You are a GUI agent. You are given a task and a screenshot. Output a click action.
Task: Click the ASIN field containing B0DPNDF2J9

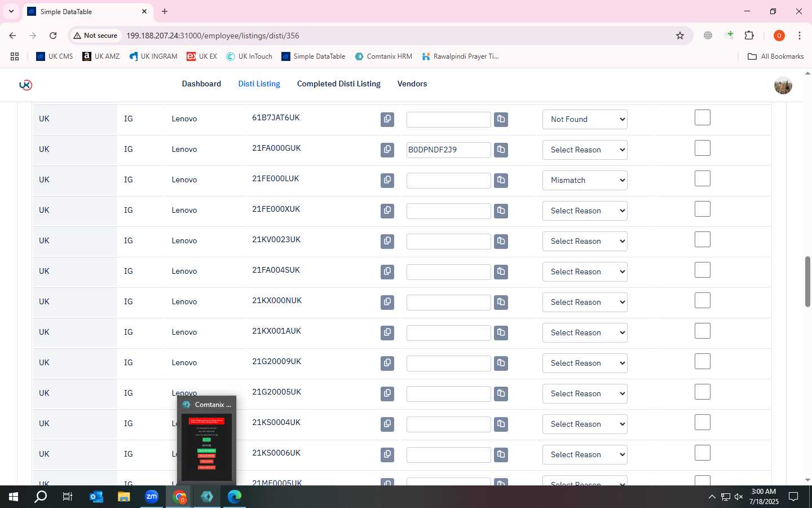[448, 150]
